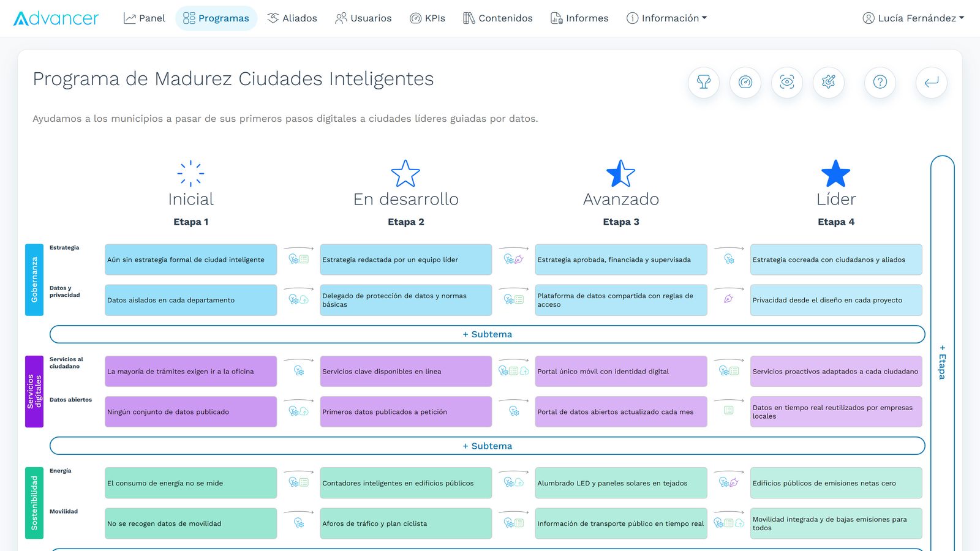The image size is (980, 551).
Task: Click the Avanzado half-filled star icon
Action: coord(620,174)
